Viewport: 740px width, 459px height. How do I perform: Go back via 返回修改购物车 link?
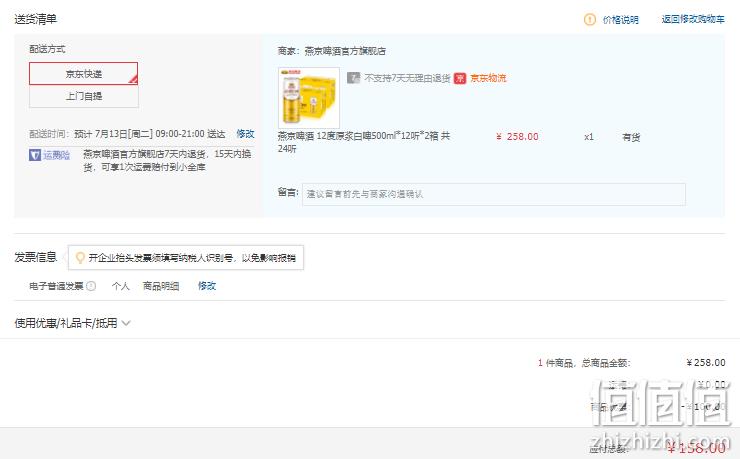(693, 19)
